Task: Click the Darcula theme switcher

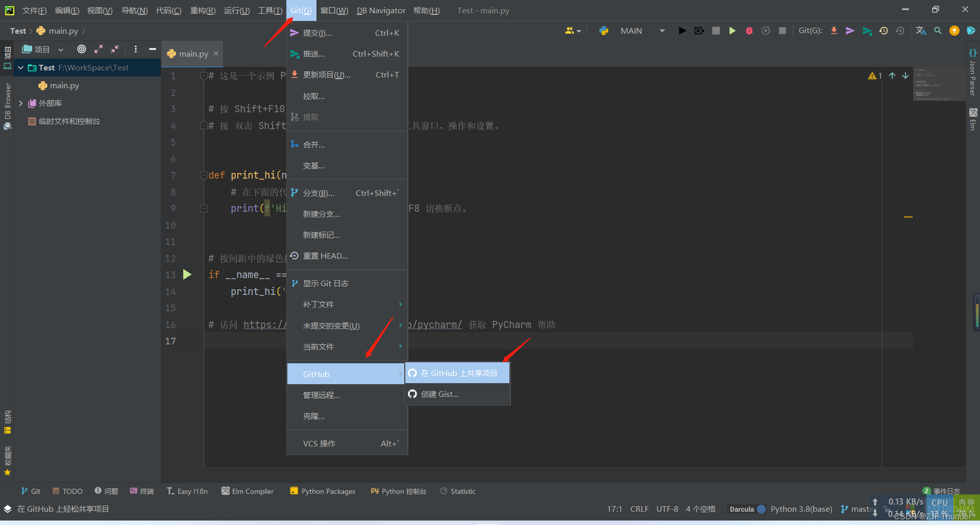Action: click(x=747, y=509)
